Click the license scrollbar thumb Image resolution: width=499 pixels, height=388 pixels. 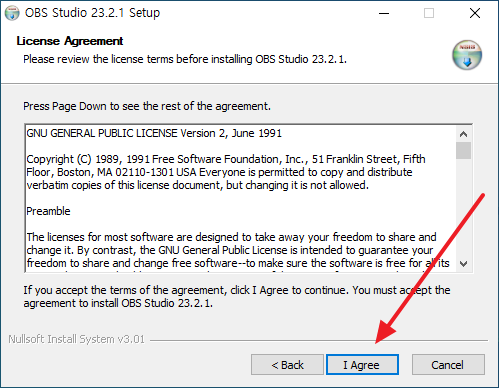pos(463,151)
